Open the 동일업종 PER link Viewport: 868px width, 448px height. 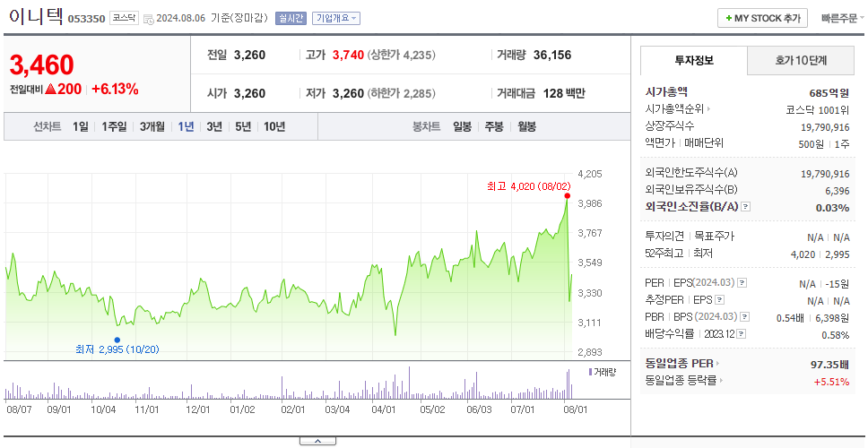click(682, 364)
